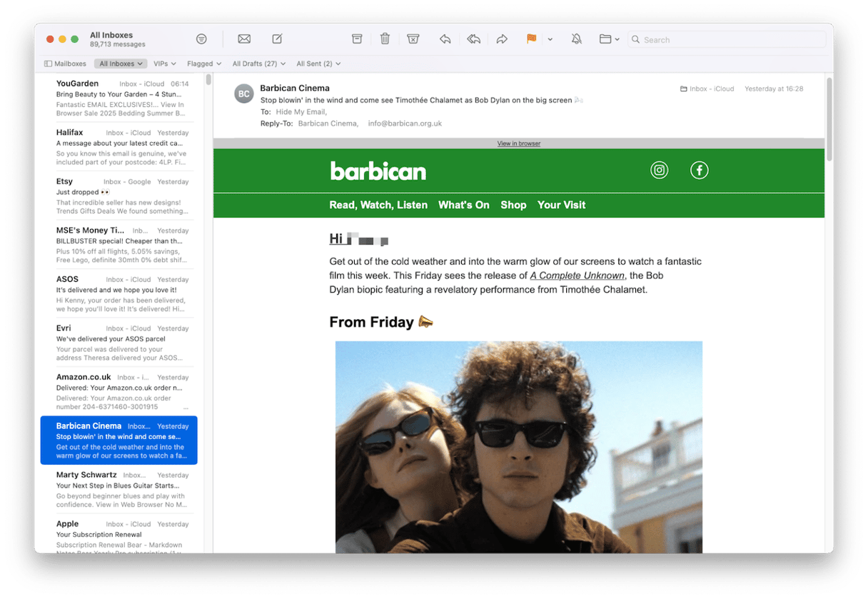
Task: Click the info@barbican.org.uk reply-to address
Action: (405, 124)
